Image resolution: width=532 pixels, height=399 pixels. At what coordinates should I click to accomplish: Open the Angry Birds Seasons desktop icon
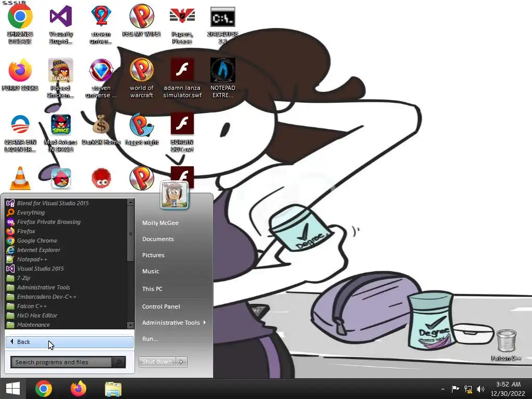pyautogui.click(x=61, y=78)
